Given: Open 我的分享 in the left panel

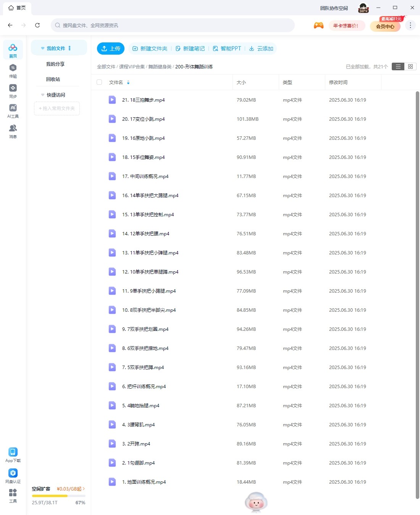Looking at the screenshot, I should pos(55,64).
